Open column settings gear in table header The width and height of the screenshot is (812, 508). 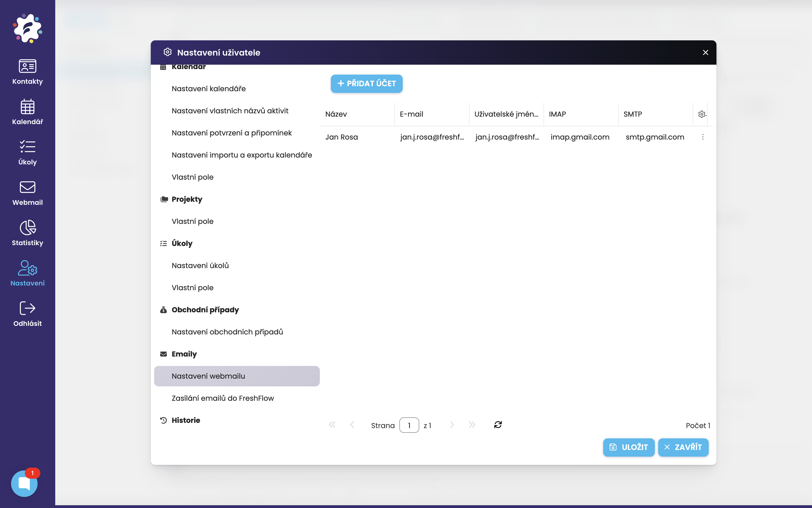pos(702,114)
